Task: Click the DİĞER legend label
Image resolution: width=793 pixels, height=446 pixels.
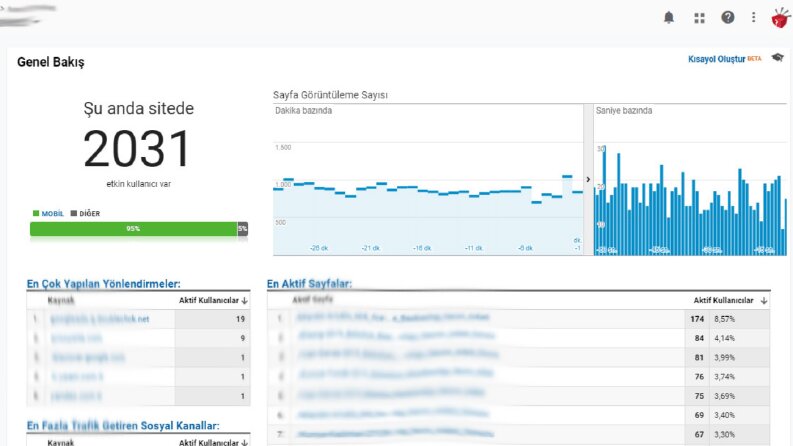Action: tap(90, 214)
